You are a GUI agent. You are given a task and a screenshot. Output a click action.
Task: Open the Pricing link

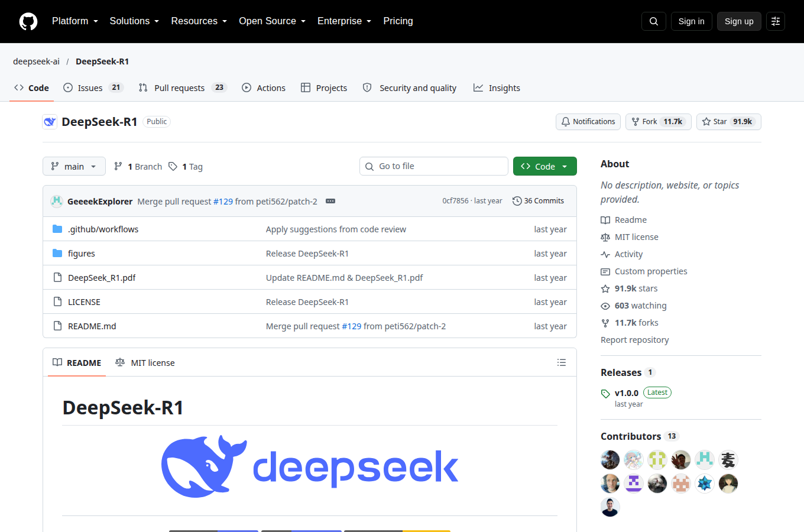[x=398, y=21]
